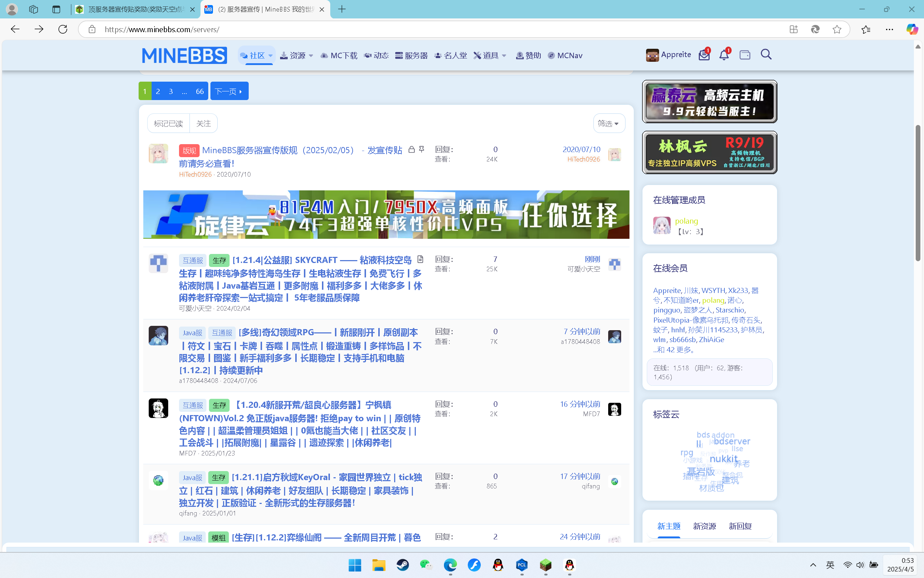The image size is (924, 578).
Task: Open the MCNav menu item
Action: (x=565, y=56)
